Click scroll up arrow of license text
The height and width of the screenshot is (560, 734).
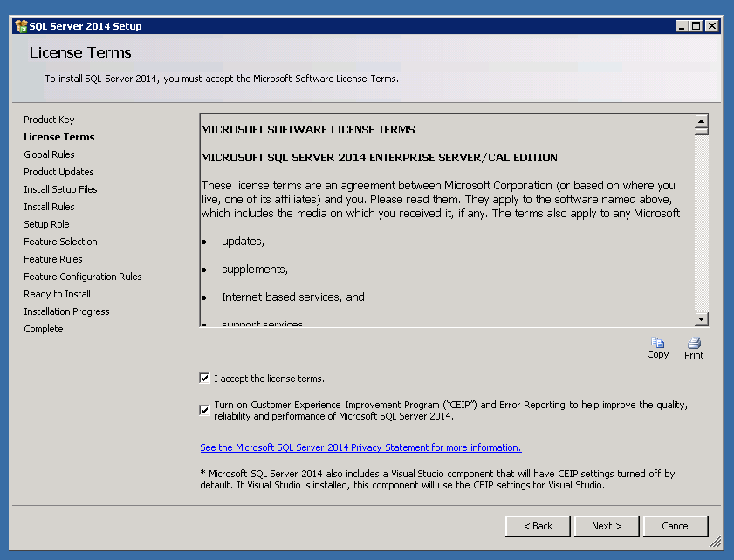tap(701, 121)
